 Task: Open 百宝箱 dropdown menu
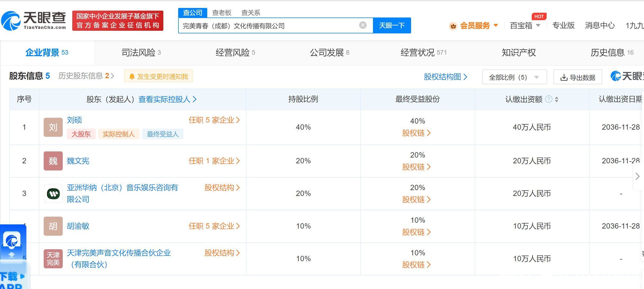pos(525,25)
